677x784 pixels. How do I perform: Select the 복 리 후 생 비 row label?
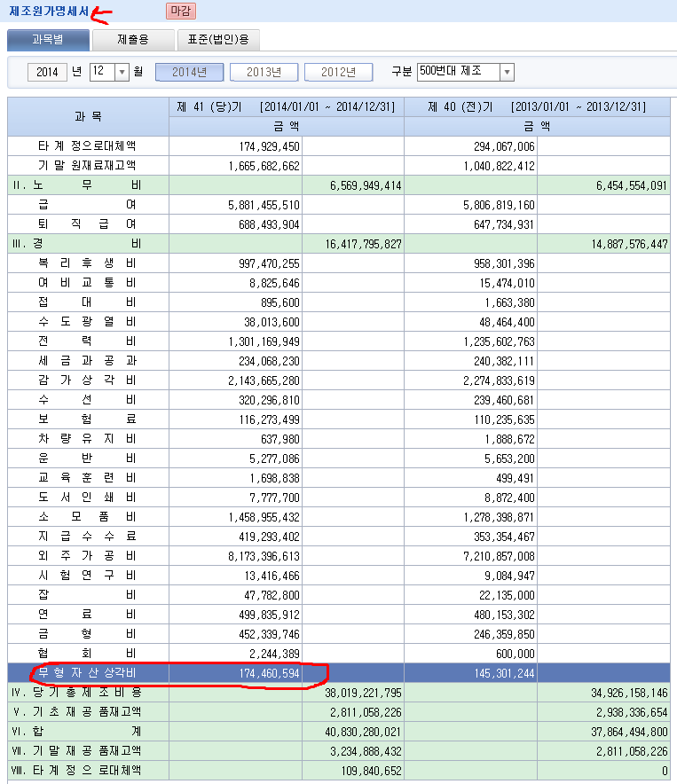87,263
